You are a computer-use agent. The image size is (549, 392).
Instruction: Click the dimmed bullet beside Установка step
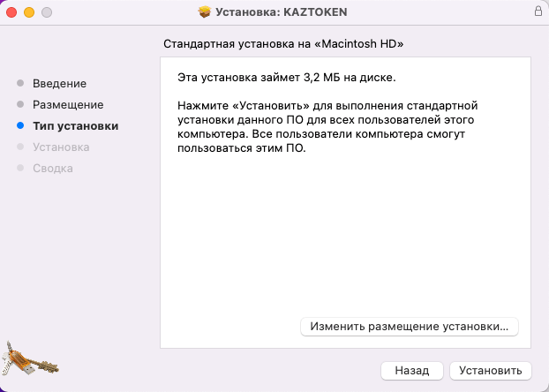20,147
